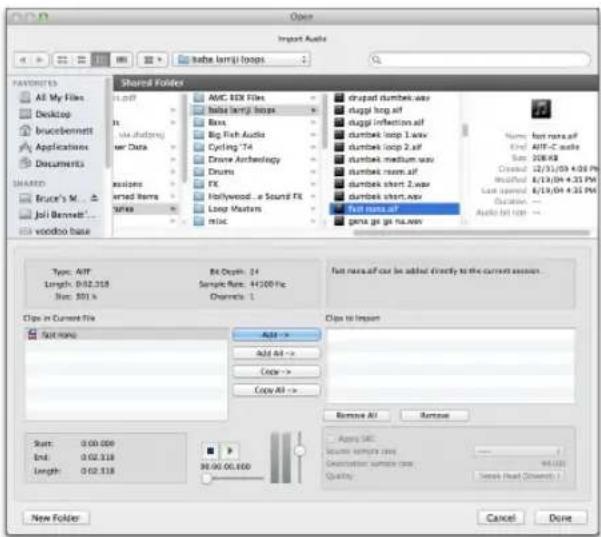Switch to column view in toolbar
Image resolution: width=601 pixels, height=537 pixels.
point(100,60)
